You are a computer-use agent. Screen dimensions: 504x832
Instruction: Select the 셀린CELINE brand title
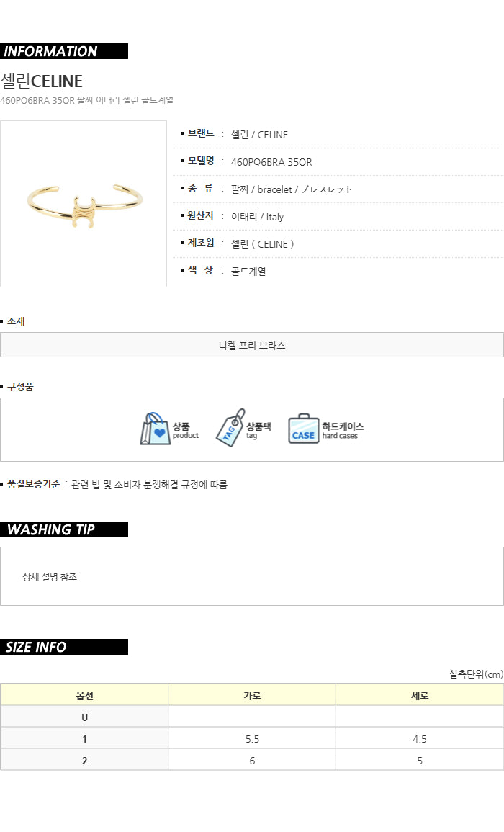[41, 81]
